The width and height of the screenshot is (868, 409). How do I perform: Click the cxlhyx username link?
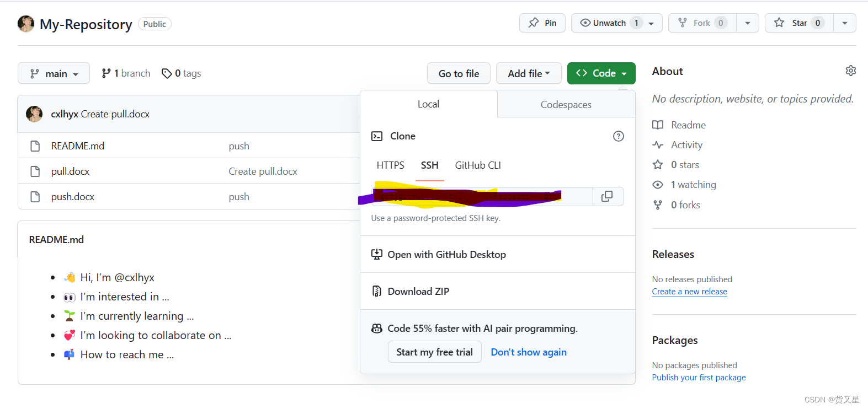click(65, 114)
